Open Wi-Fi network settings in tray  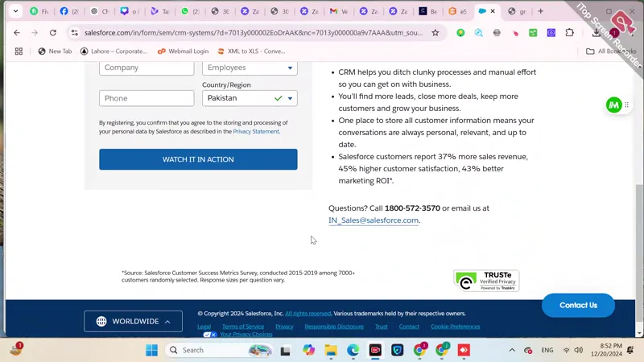coord(566,350)
